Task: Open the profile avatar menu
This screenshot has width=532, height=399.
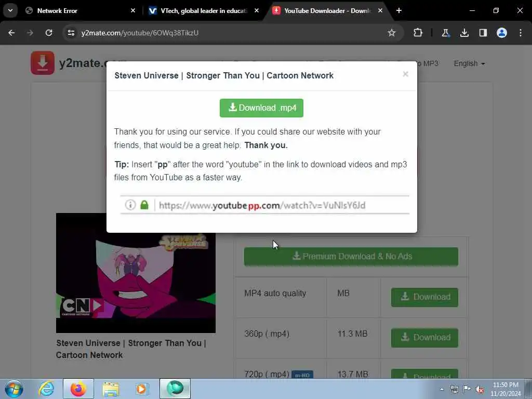Action: click(502, 33)
